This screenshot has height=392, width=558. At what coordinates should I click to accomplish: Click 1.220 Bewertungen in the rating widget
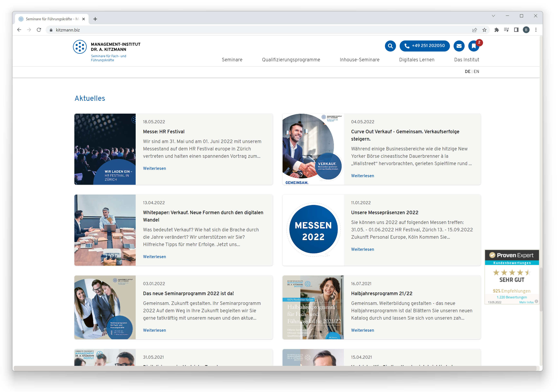pos(512,297)
